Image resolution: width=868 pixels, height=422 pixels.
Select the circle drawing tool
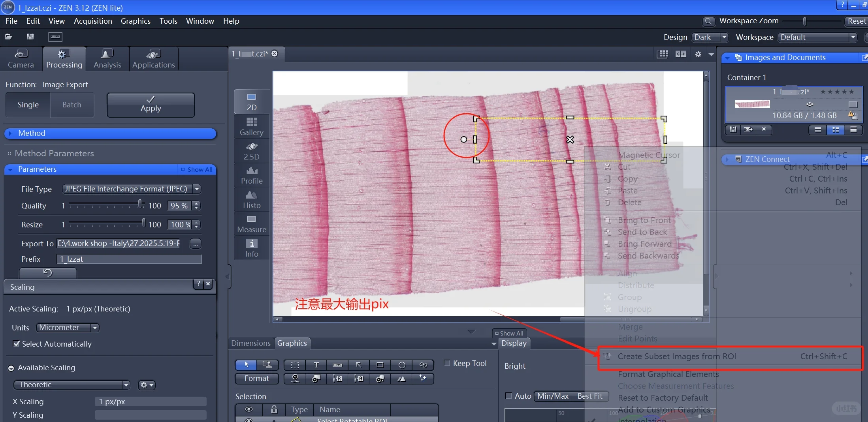tap(402, 365)
